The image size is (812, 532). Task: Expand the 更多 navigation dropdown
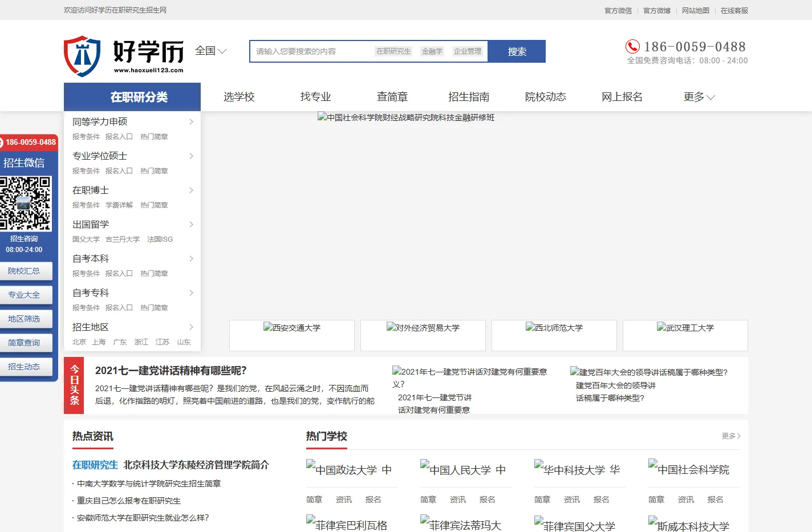point(699,97)
